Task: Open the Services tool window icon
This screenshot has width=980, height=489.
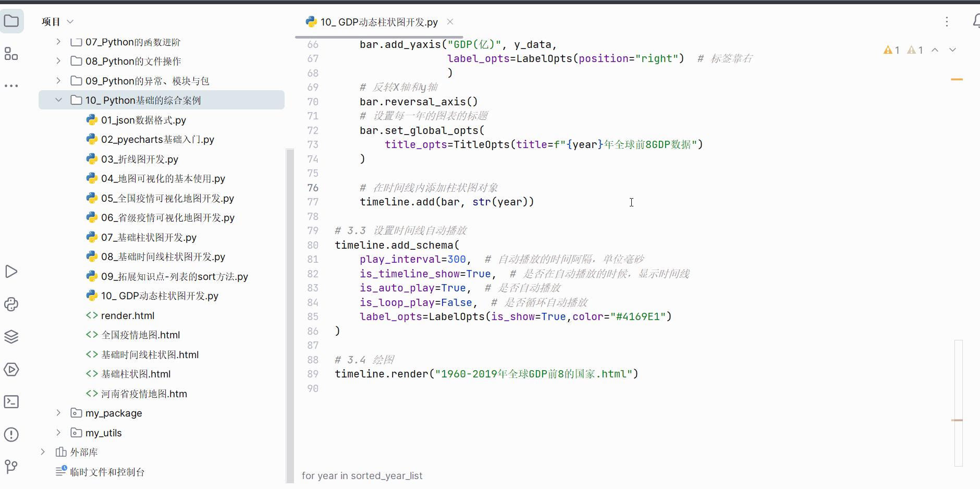Action: [x=11, y=370]
